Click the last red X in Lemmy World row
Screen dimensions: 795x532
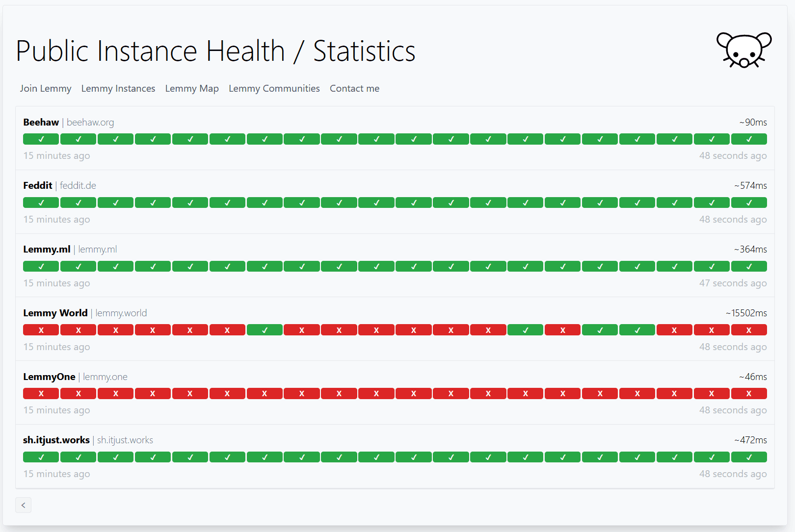point(749,330)
